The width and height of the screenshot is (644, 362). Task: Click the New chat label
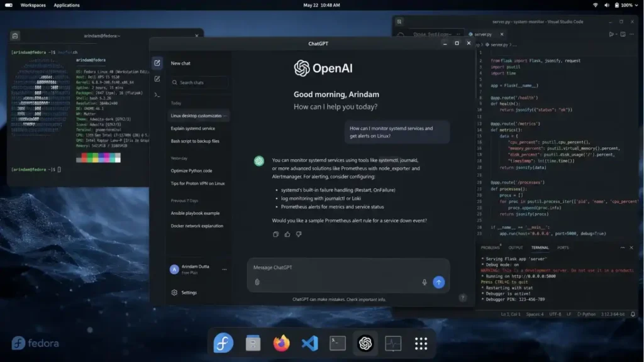180,63
